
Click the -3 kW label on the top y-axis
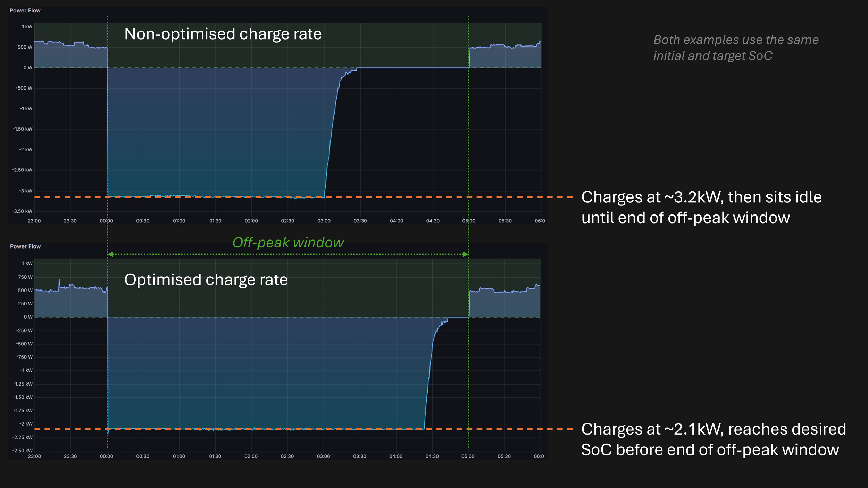pos(26,191)
